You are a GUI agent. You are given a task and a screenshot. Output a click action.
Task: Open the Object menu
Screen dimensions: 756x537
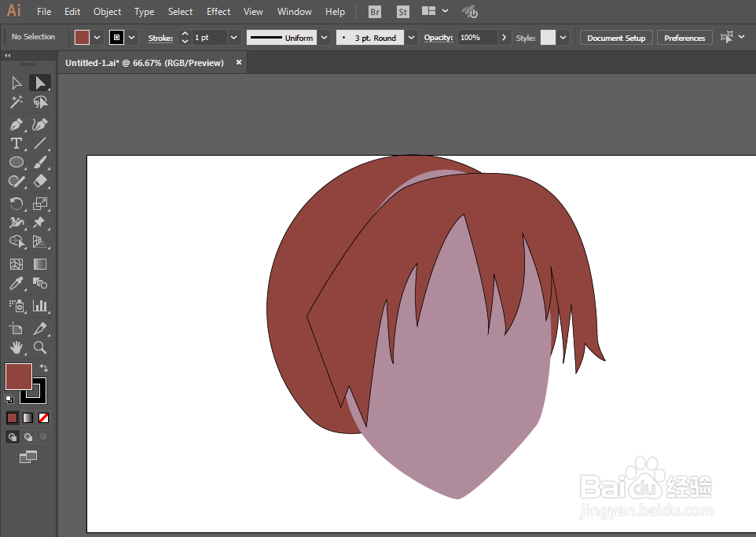pos(107,12)
